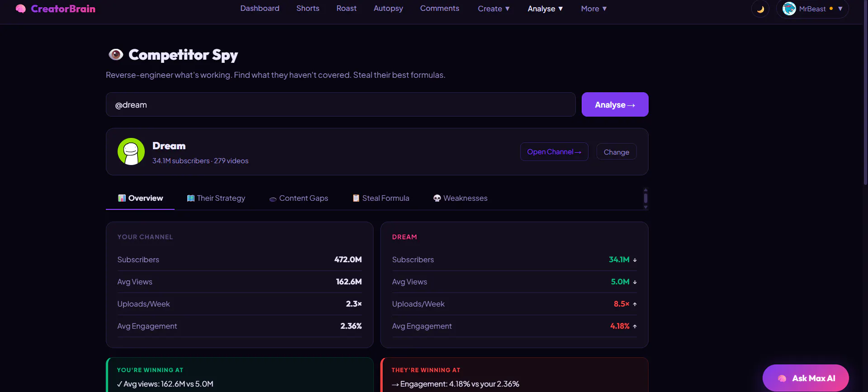This screenshot has width=868, height=392.
Task: Click the YOU'RE WINNING AT heading
Action: (x=150, y=370)
